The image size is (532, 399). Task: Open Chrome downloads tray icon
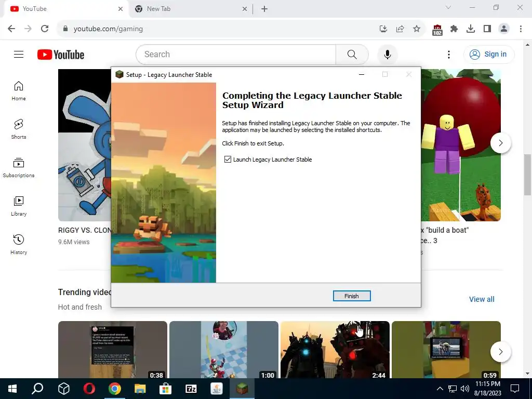tap(471, 29)
